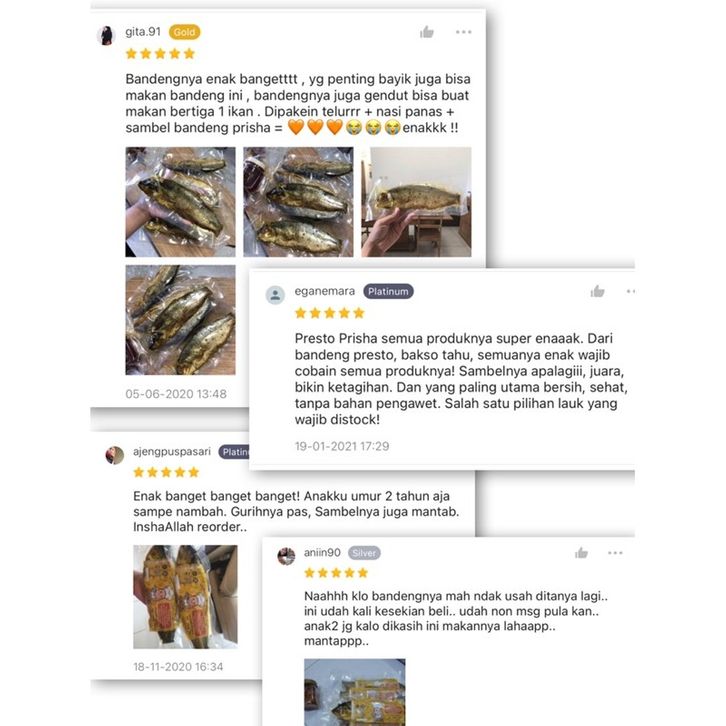Image resolution: width=726 pixels, height=726 pixels.
Task: Like eganemara's review with thumbs-up icon
Action: 597,291
